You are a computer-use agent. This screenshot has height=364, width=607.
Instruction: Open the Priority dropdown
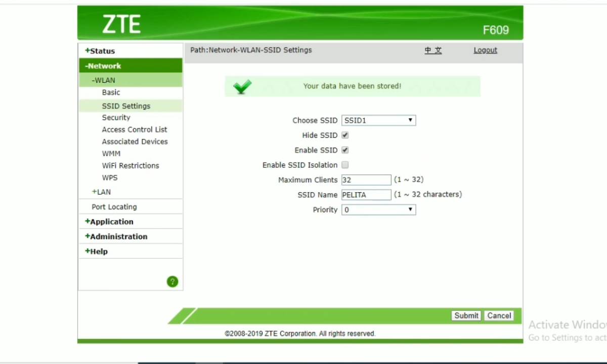[378, 209]
